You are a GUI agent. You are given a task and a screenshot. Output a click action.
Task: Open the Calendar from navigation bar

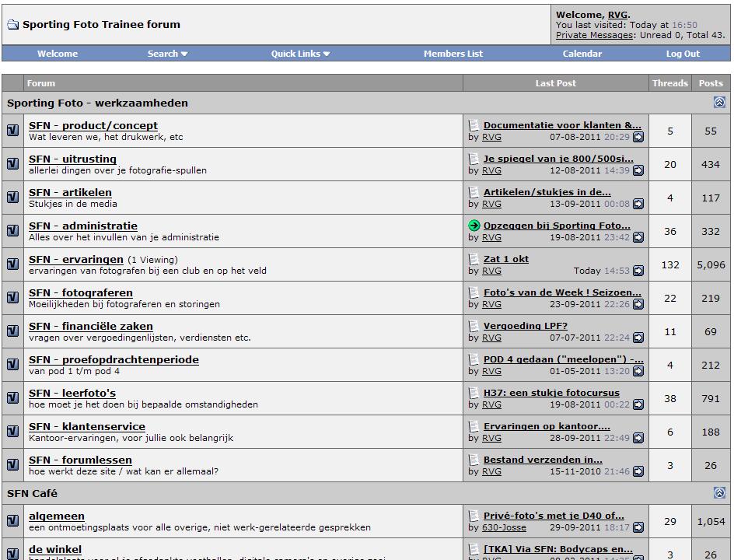click(582, 54)
